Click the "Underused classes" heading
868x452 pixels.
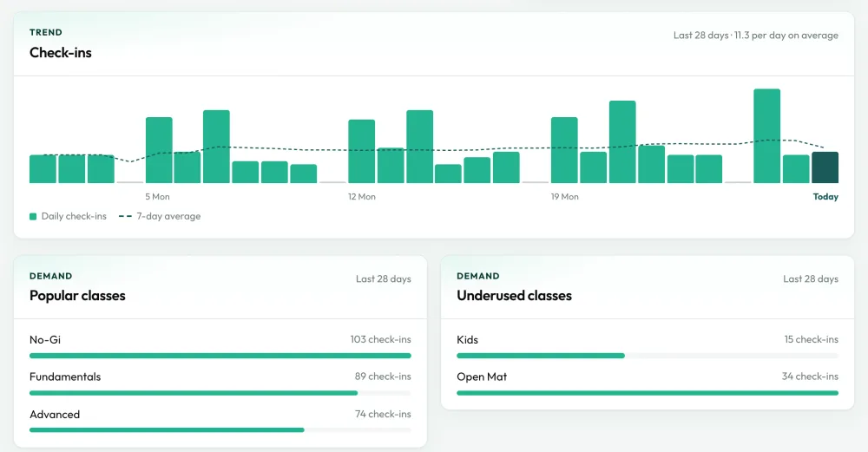tap(514, 296)
